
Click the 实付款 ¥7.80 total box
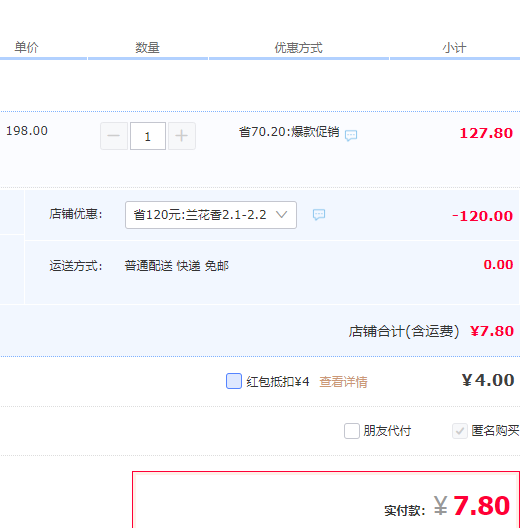326,499
